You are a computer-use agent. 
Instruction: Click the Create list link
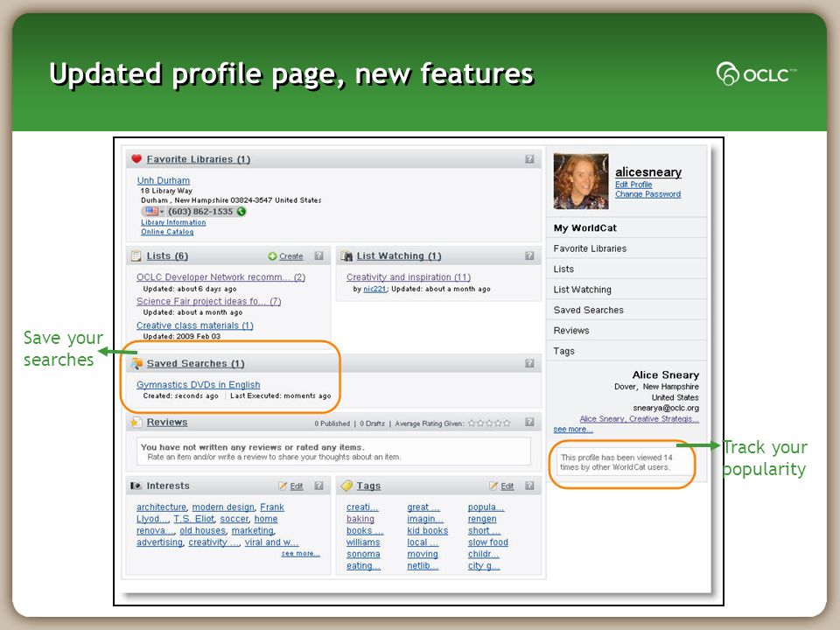(290, 256)
